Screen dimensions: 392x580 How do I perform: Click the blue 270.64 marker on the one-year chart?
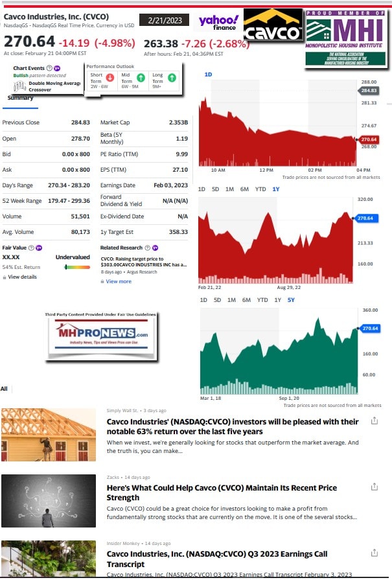click(x=365, y=218)
